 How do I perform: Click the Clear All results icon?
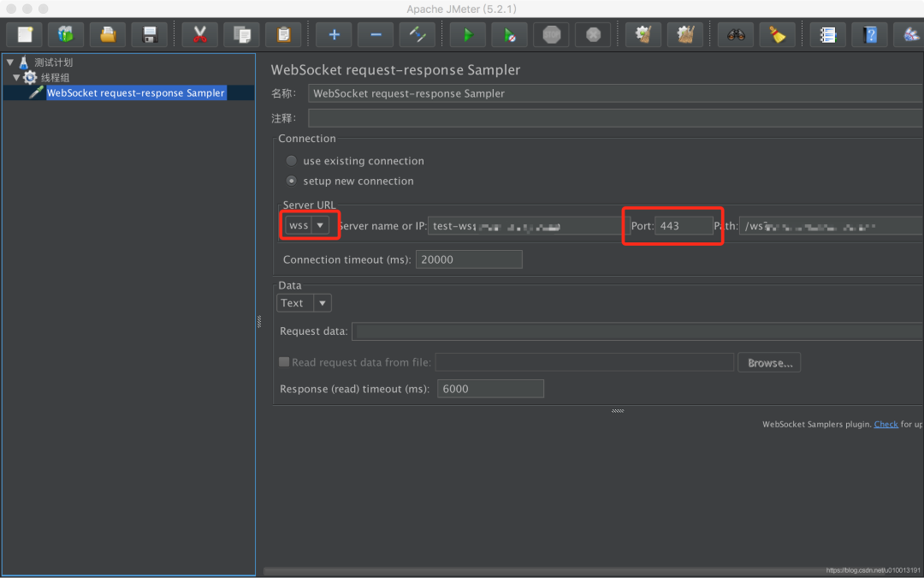coord(684,35)
